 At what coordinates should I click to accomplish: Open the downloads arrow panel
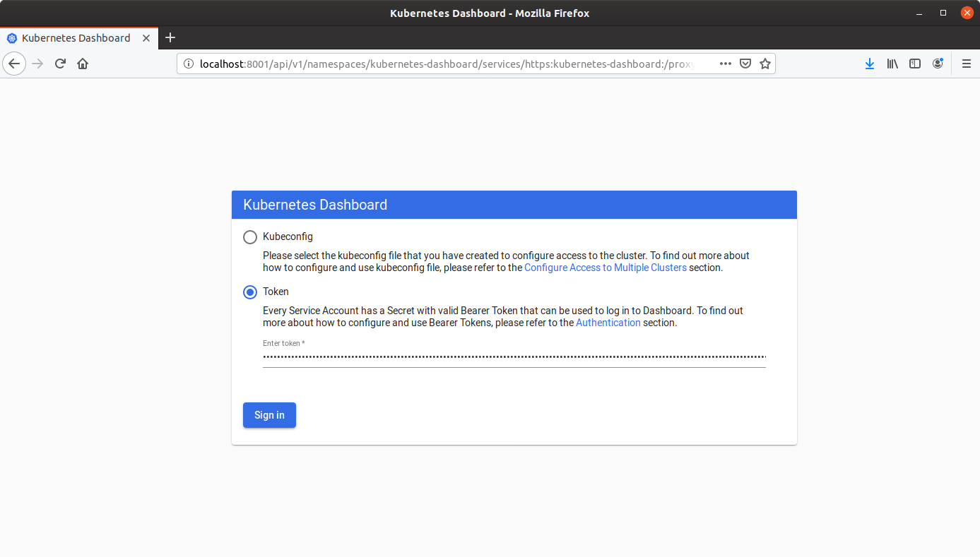point(870,64)
